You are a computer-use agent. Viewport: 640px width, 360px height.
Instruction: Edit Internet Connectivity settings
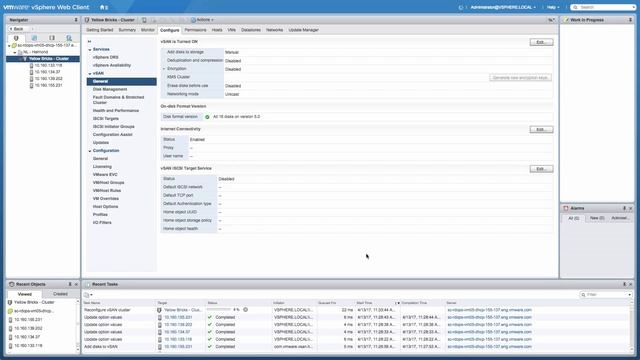pos(541,129)
